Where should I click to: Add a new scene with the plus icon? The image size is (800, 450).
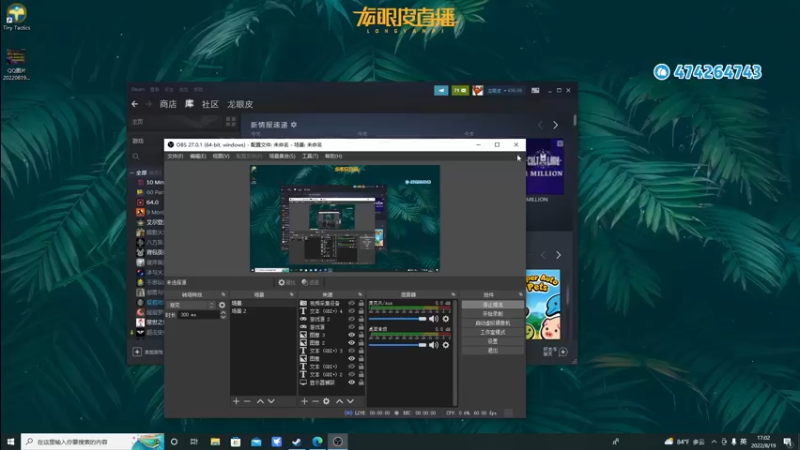[236, 402]
